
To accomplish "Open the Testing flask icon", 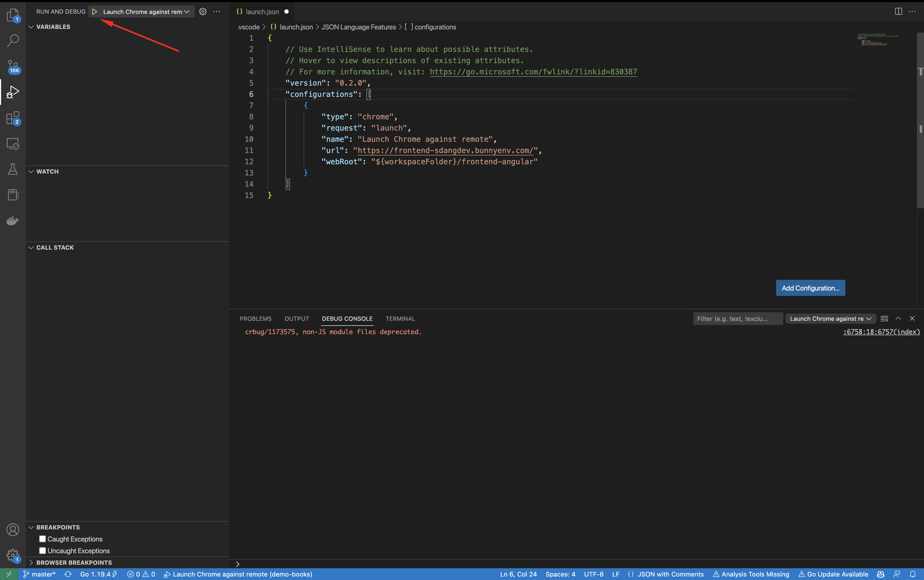I will point(13,169).
